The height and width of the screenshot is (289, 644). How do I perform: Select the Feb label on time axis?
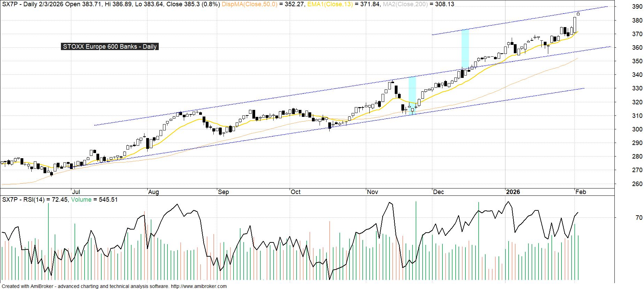coord(581,192)
